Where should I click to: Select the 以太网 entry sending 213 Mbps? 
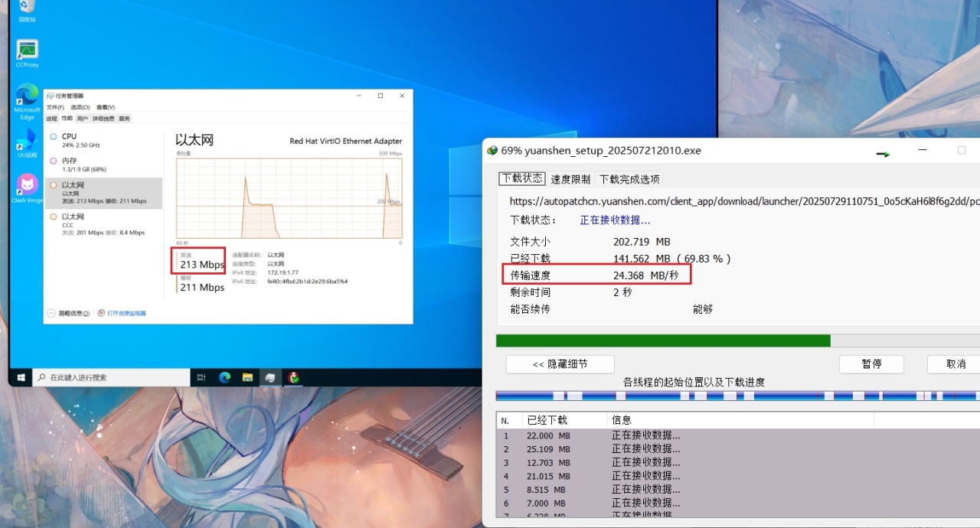point(103,193)
